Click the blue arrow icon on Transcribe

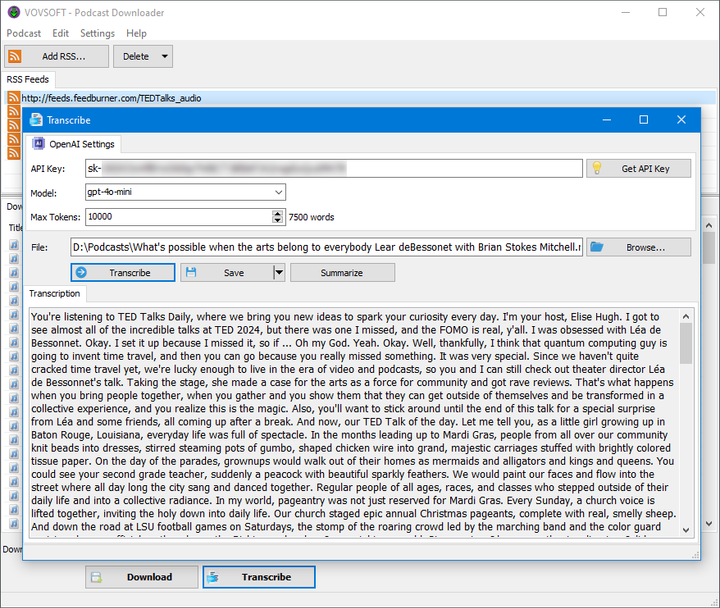point(81,272)
